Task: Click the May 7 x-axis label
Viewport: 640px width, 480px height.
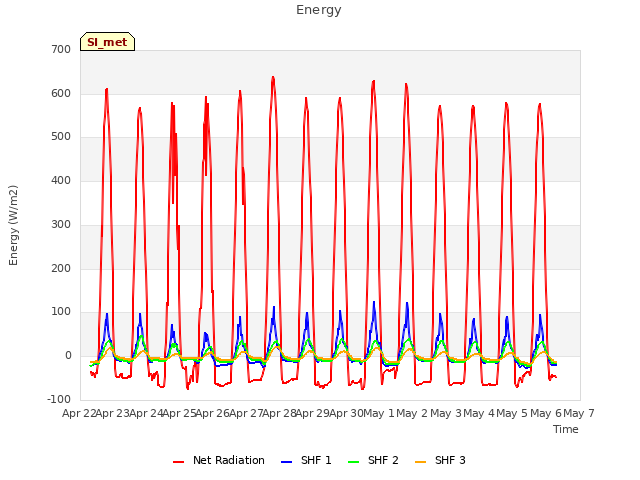Action: tap(579, 413)
